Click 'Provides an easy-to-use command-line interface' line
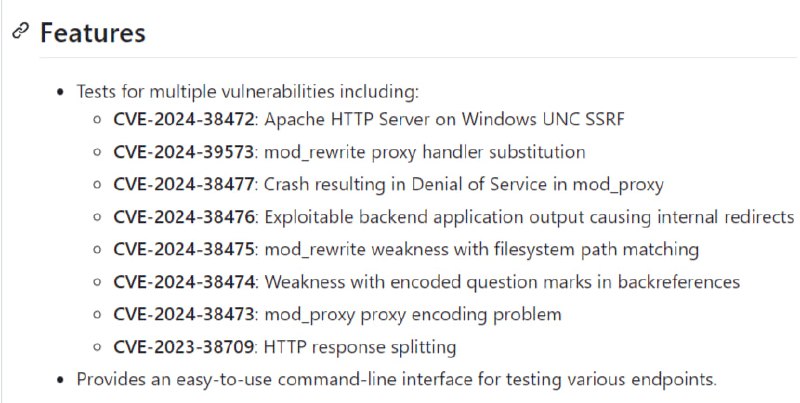The width and height of the screenshot is (800, 403). (397, 380)
